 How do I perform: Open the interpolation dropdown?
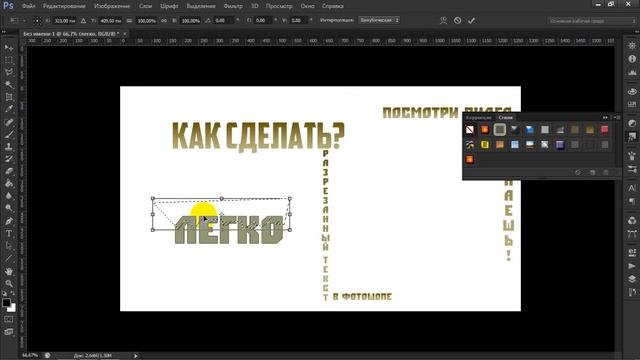[x=379, y=20]
